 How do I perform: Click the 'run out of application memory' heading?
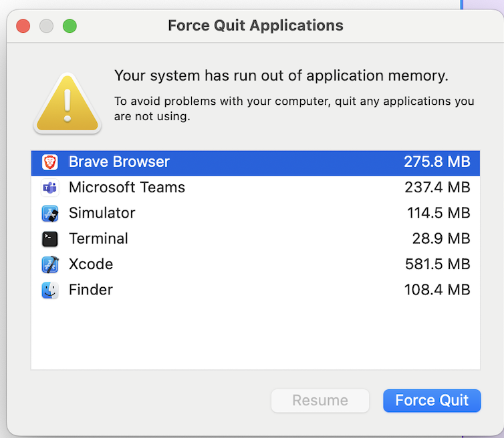point(281,76)
